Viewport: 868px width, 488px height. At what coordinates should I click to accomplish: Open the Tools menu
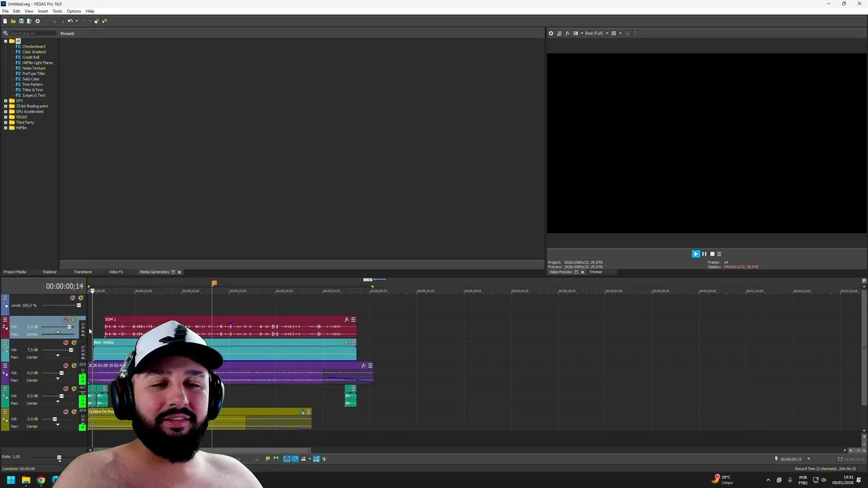click(58, 12)
